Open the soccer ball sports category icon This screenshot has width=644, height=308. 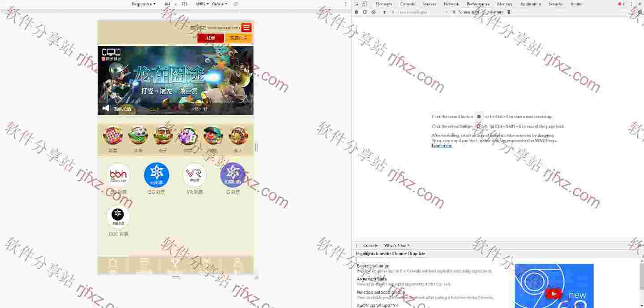[x=138, y=135]
